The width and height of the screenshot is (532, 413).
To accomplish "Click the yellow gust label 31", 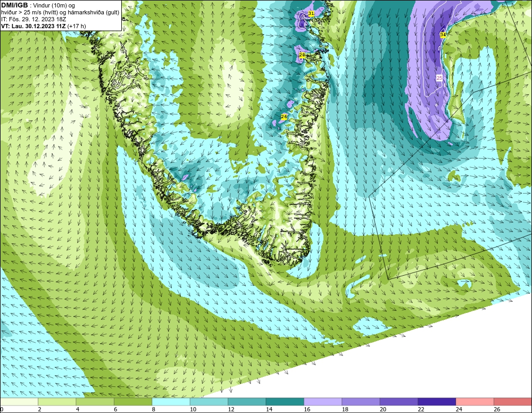I will 311,13.
